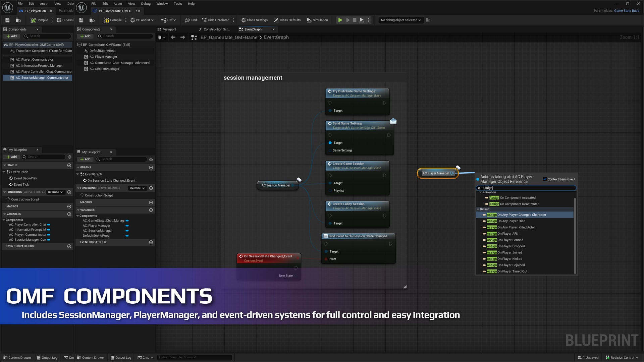Select AC_PlayerManager component in tree
Viewport: 644px width, 362px height.
[x=103, y=57]
